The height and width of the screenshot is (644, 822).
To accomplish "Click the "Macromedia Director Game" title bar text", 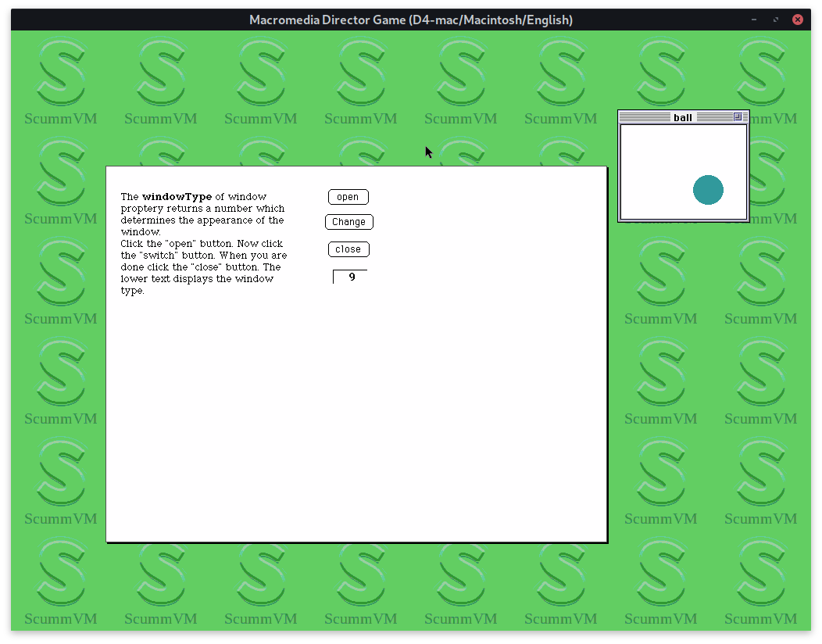I will (x=411, y=20).
